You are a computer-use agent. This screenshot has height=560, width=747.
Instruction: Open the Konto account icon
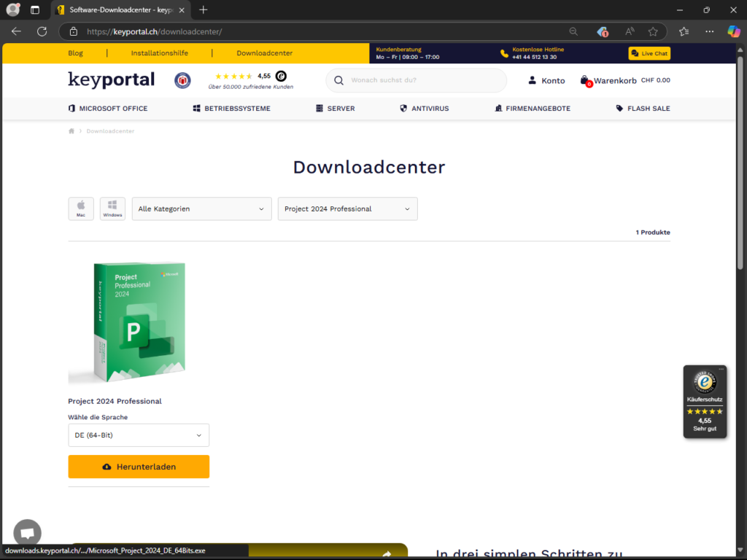(533, 80)
